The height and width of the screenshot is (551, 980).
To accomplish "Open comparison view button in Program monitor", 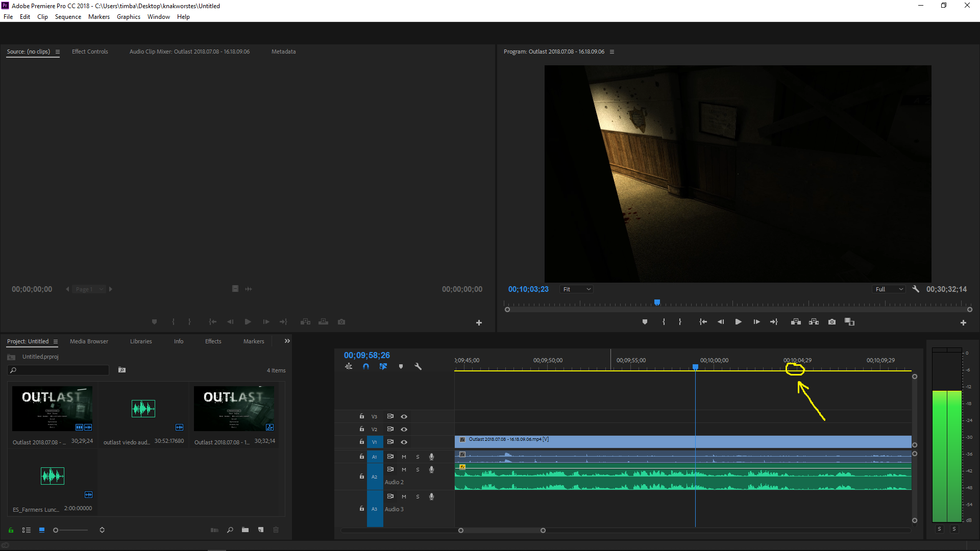I will tap(849, 322).
